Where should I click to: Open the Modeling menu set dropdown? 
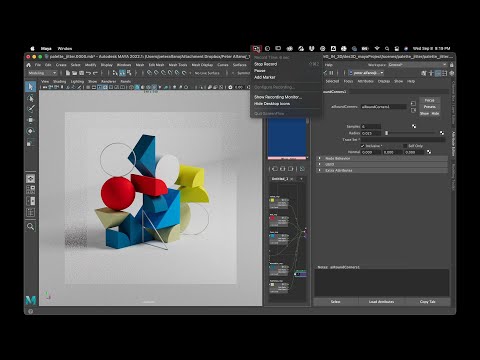tap(42, 73)
